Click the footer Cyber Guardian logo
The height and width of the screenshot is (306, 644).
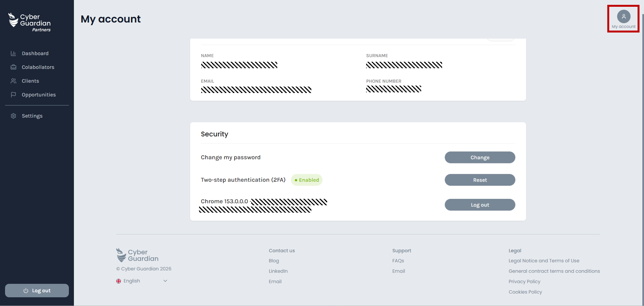[137, 255]
